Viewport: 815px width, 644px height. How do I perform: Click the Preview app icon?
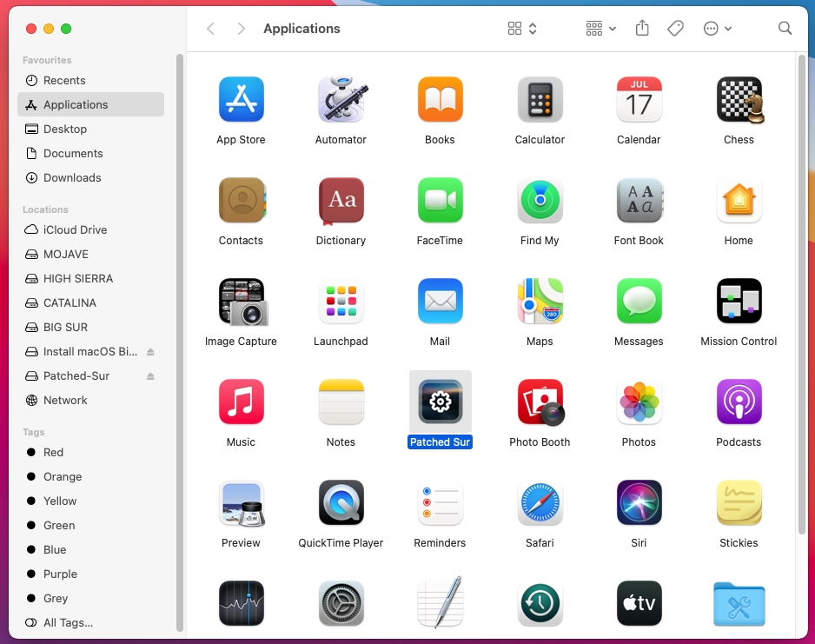[242, 503]
